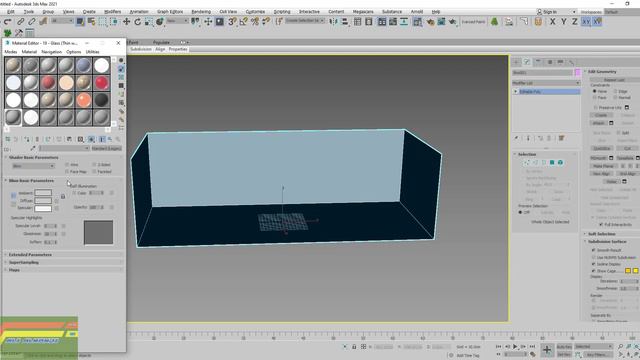Click the green tree icon in toolbar
This screenshot has width=640, height=360.
point(494,21)
